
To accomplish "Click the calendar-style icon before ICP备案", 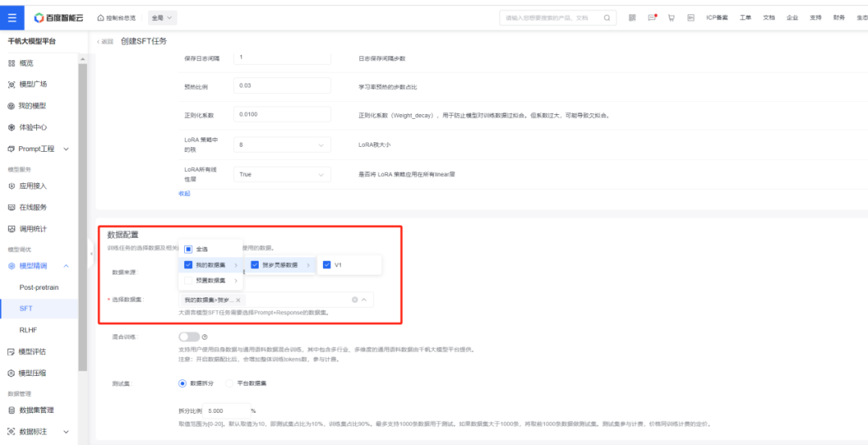I will pyautogui.click(x=690, y=18).
